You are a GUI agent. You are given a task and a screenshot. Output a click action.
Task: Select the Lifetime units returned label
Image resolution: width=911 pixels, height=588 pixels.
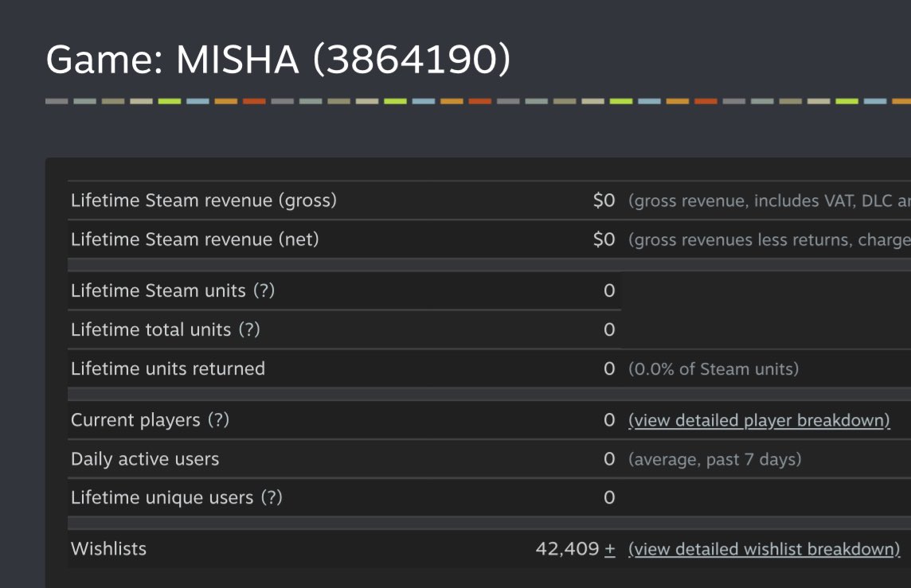pyautogui.click(x=168, y=368)
